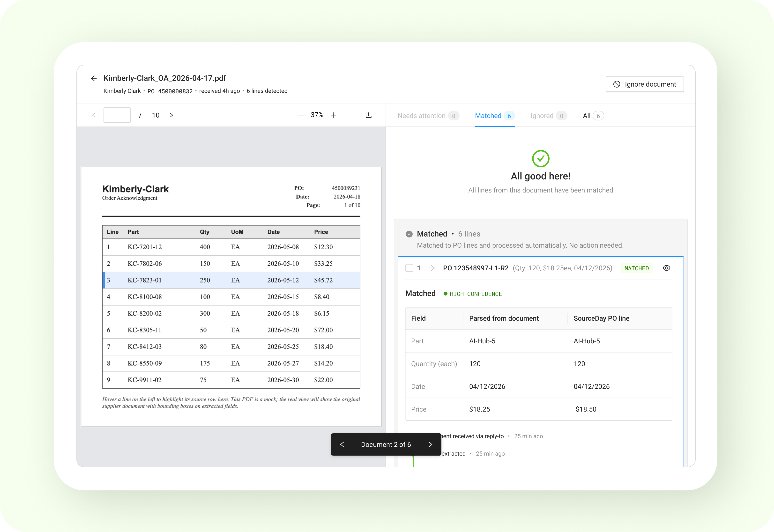Switch to the All tab

tap(593, 116)
